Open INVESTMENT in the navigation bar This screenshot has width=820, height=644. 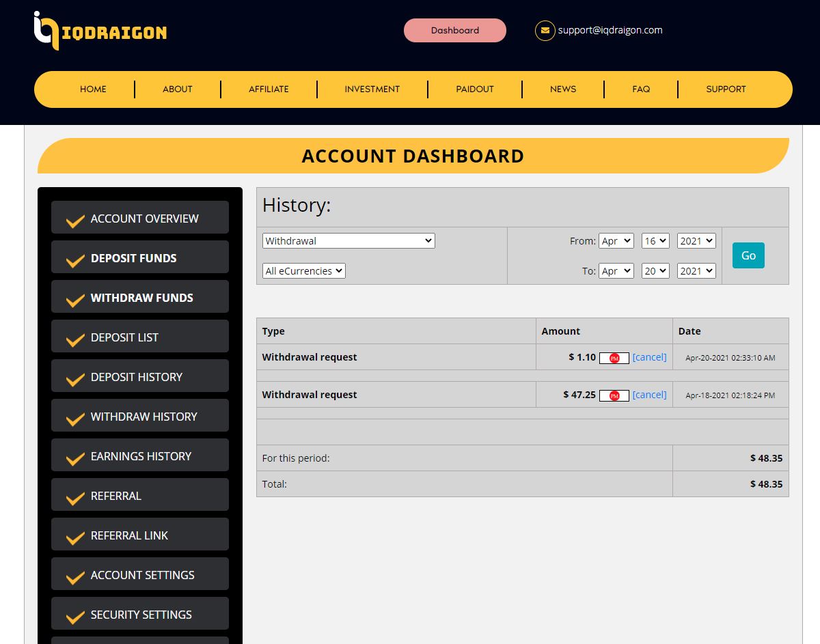372,89
